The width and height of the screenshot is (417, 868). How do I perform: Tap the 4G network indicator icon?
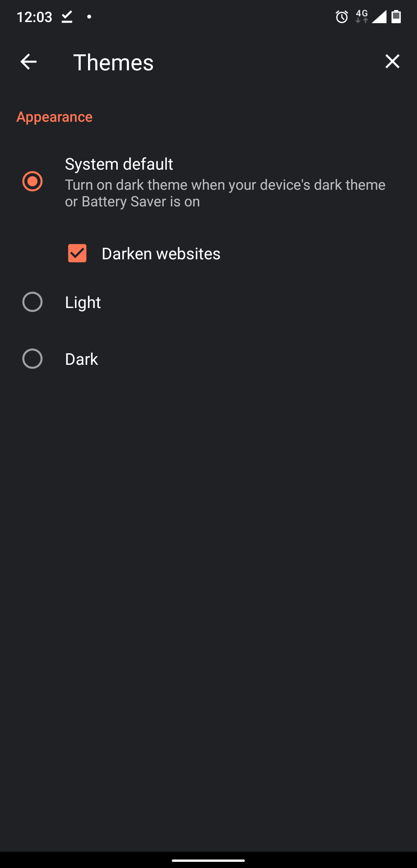click(362, 17)
